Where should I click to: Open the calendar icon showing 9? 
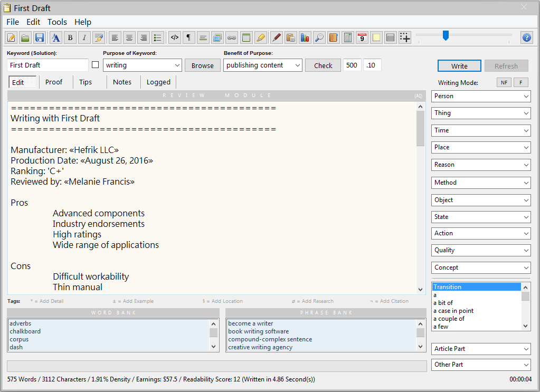point(362,37)
